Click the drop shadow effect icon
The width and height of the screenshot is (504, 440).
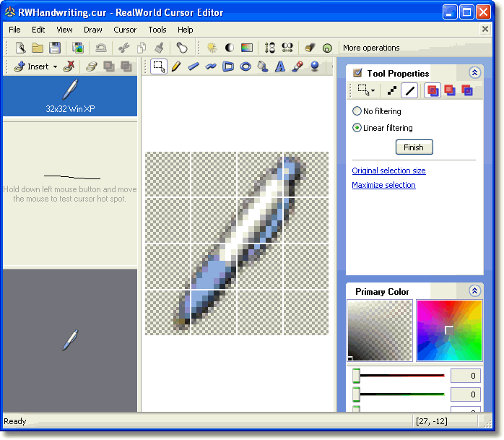tap(310, 48)
